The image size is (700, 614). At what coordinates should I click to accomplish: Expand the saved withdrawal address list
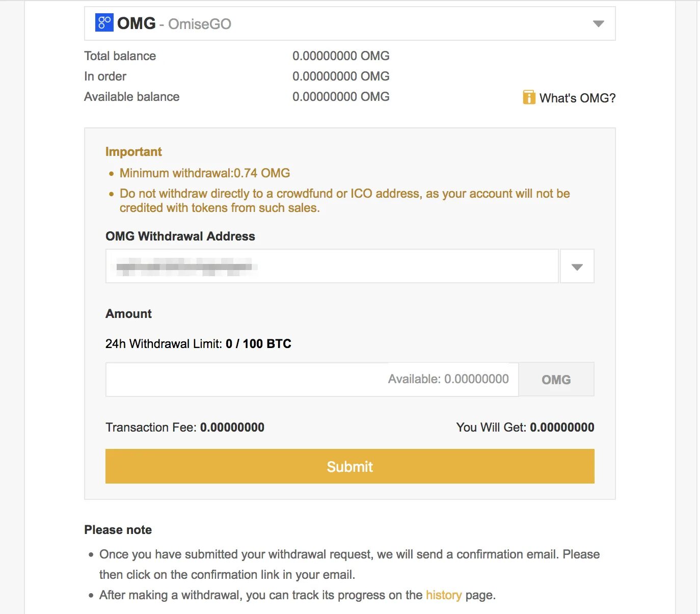pos(577,266)
